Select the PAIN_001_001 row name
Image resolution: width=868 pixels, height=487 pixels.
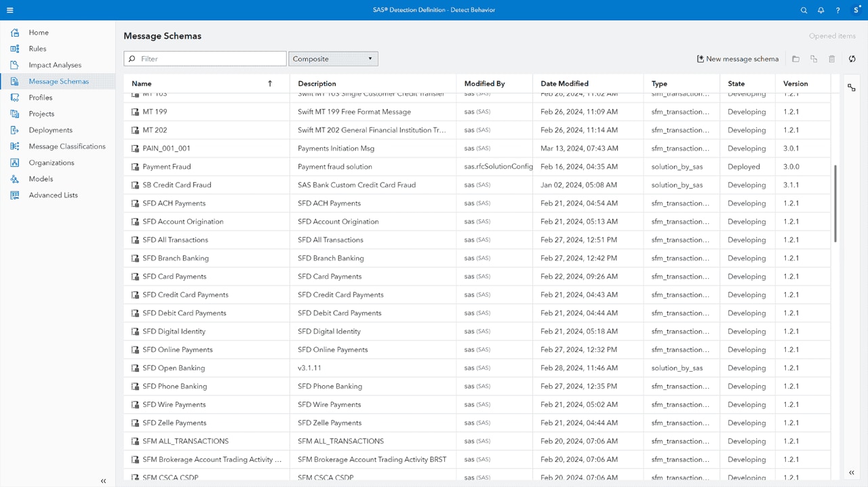(x=166, y=149)
